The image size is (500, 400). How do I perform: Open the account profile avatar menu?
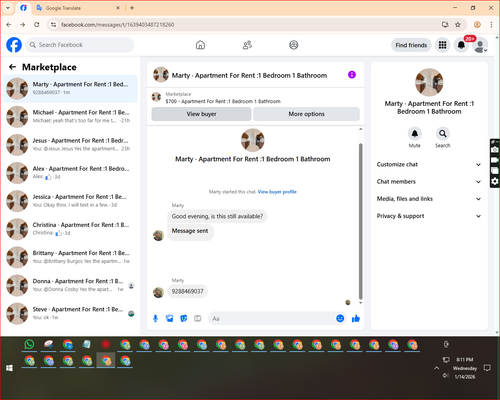coord(480,45)
